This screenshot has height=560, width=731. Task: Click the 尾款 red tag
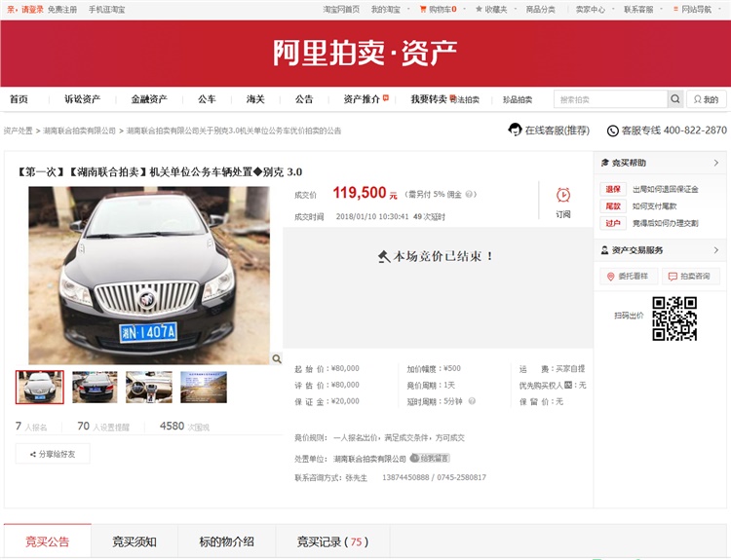tap(613, 205)
